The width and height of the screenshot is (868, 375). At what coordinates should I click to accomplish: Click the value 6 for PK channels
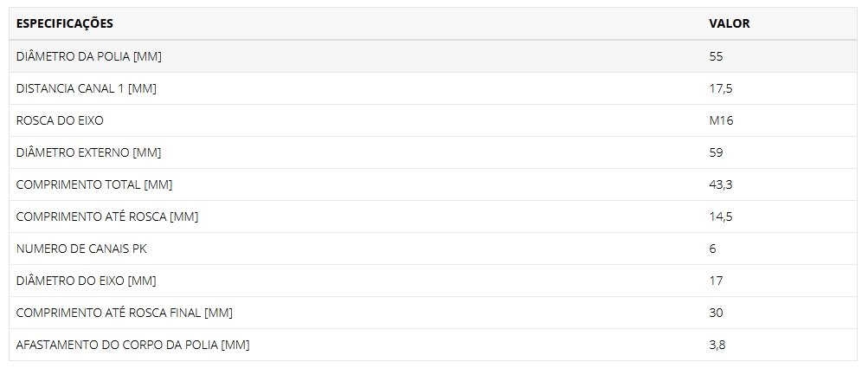[712, 249]
